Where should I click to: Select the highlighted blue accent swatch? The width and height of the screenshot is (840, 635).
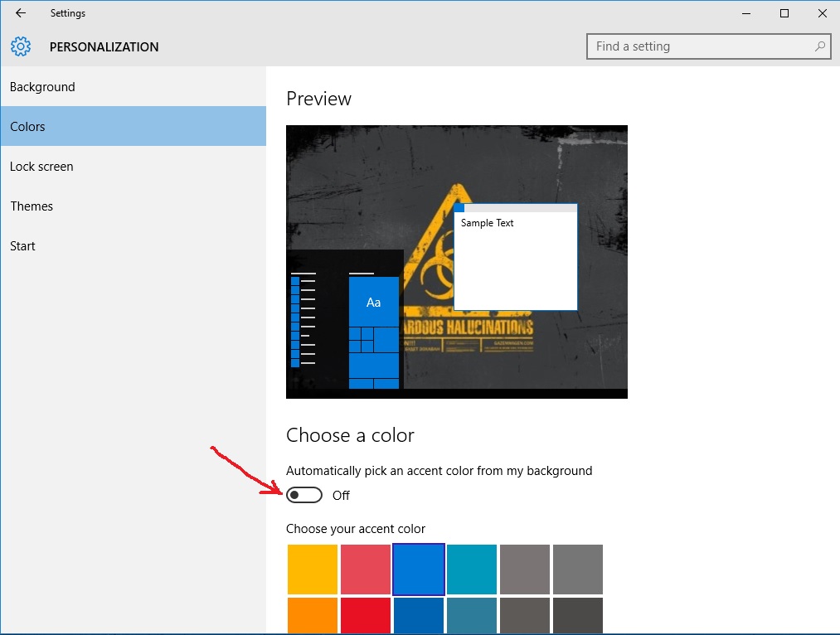click(x=419, y=570)
